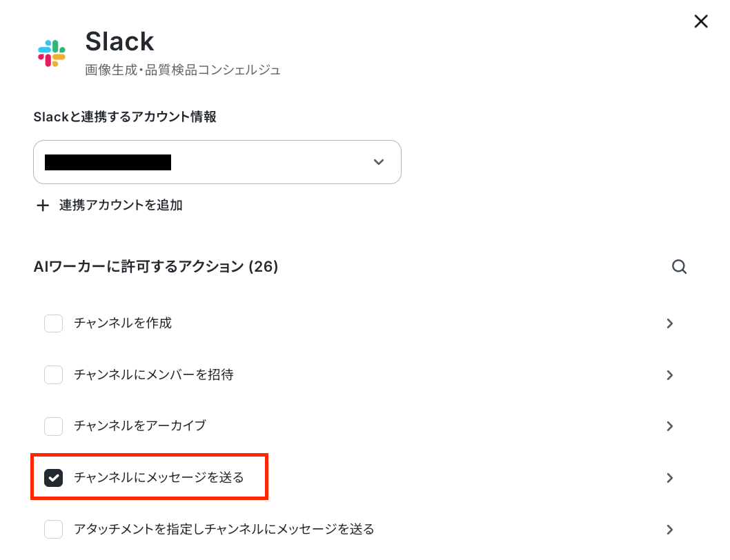
Task: Open chevron for チャンネルをアーカイブ row
Action: (669, 426)
